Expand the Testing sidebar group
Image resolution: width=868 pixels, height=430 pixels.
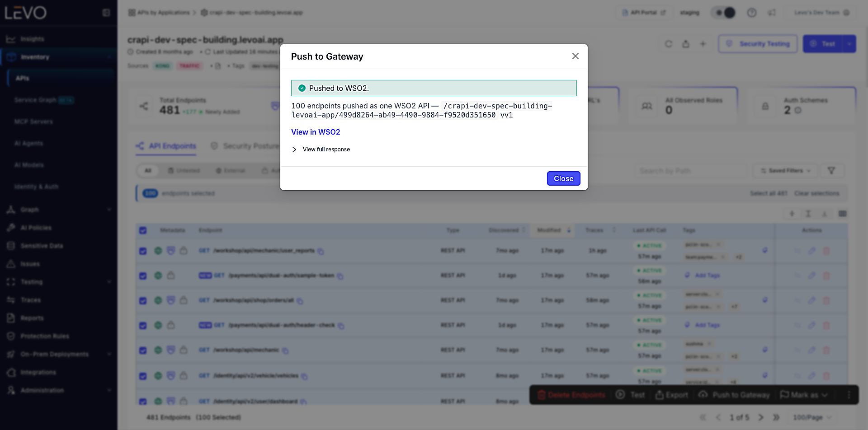(109, 282)
